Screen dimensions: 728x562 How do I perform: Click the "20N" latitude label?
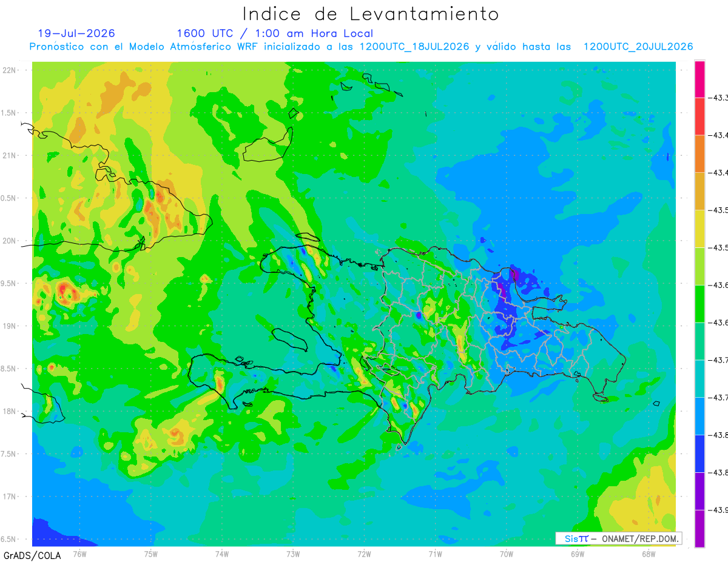[10, 241]
